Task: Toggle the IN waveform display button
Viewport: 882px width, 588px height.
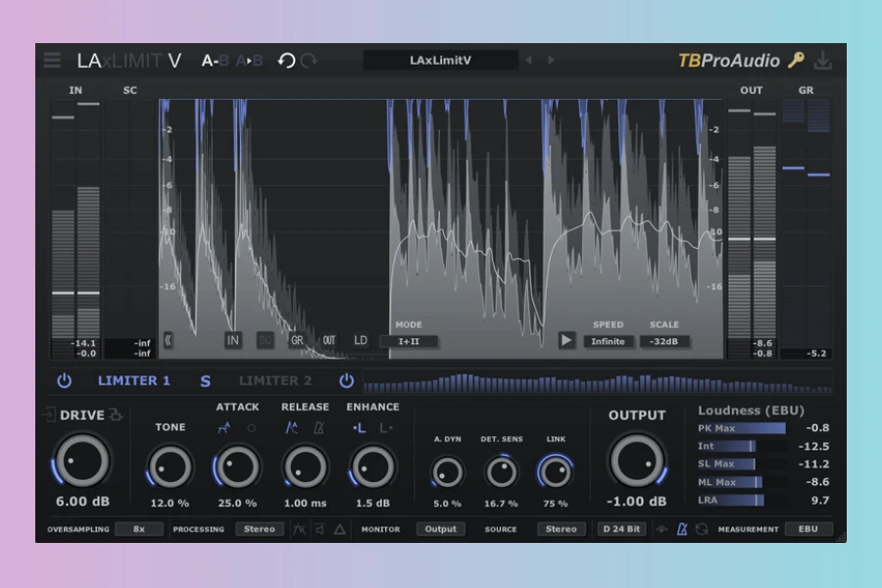Action: click(232, 340)
